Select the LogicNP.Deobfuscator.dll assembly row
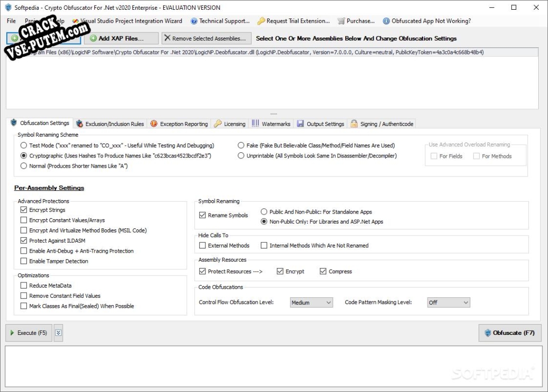This screenshot has height=392, width=548. [x=272, y=52]
